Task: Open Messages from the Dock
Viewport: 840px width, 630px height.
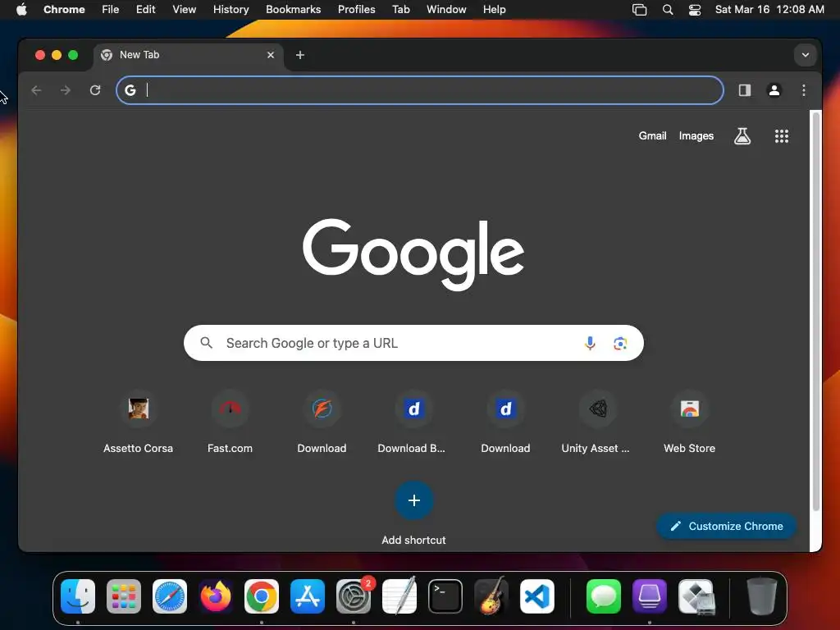Action: (604, 596)
